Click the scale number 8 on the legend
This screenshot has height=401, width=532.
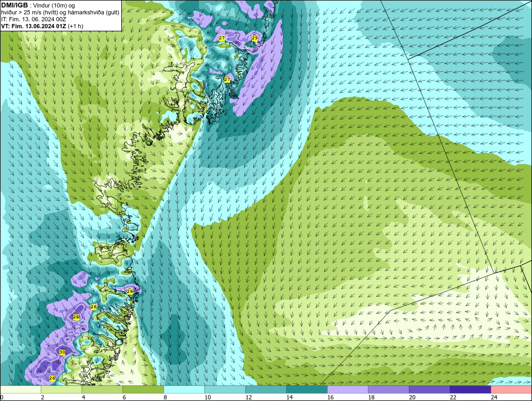point(165,397)
